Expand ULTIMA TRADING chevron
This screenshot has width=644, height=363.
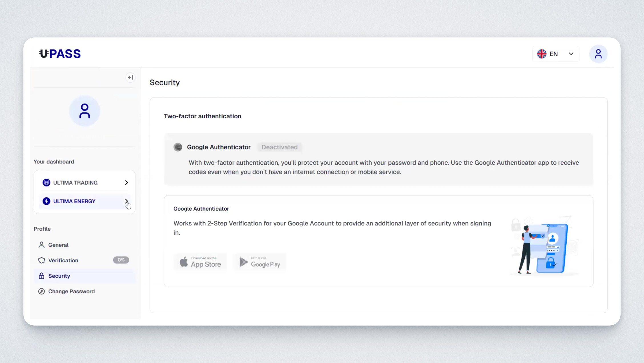pyautogui.click(x=126, y=183)
